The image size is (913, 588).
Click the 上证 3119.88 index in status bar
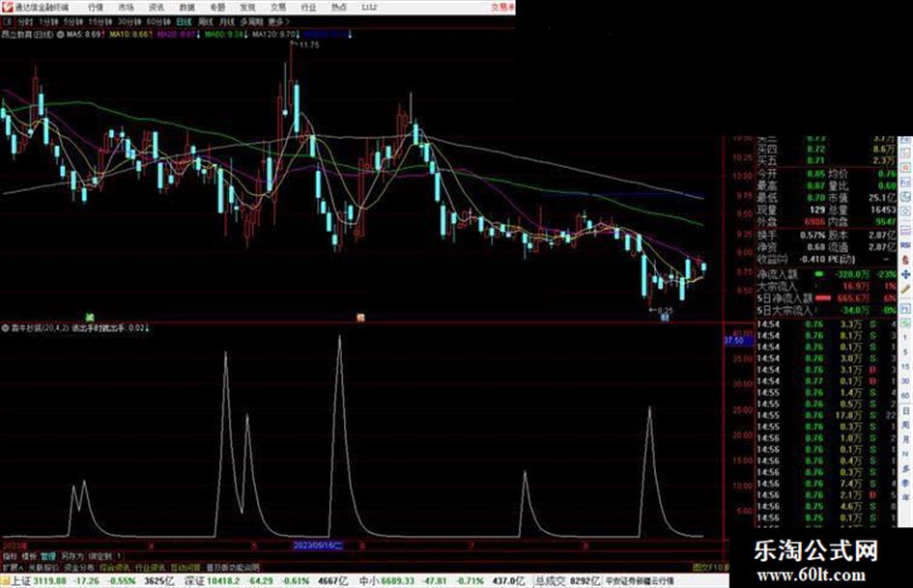pos(38,581)
